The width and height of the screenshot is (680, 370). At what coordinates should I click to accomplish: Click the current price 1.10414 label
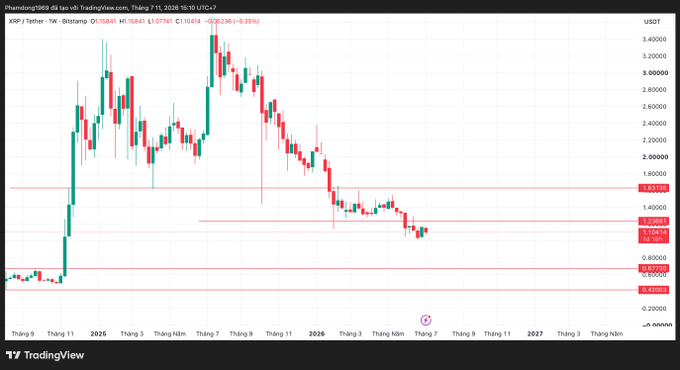point(654,232)
